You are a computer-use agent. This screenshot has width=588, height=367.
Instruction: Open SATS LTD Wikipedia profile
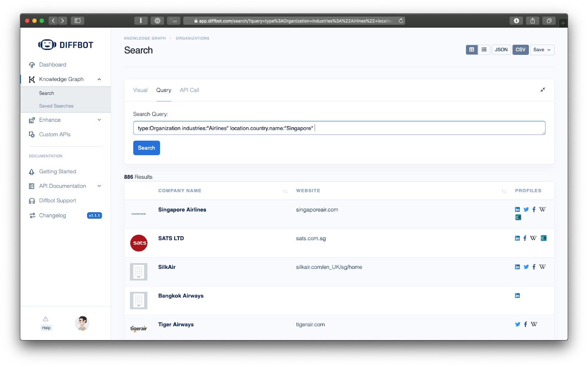tap(533, 238)
